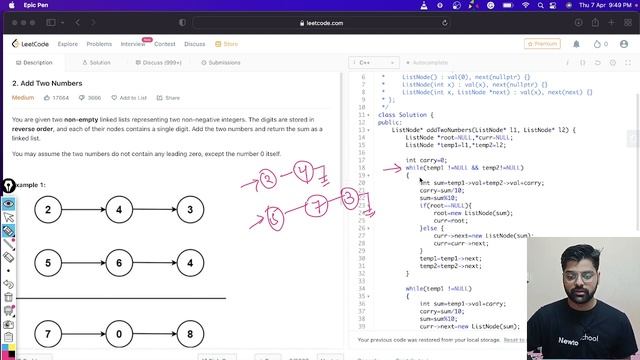This screenshot has width=640, height=360.
Task: Select the Epic Pen highlighter tool
Action: 9,231
